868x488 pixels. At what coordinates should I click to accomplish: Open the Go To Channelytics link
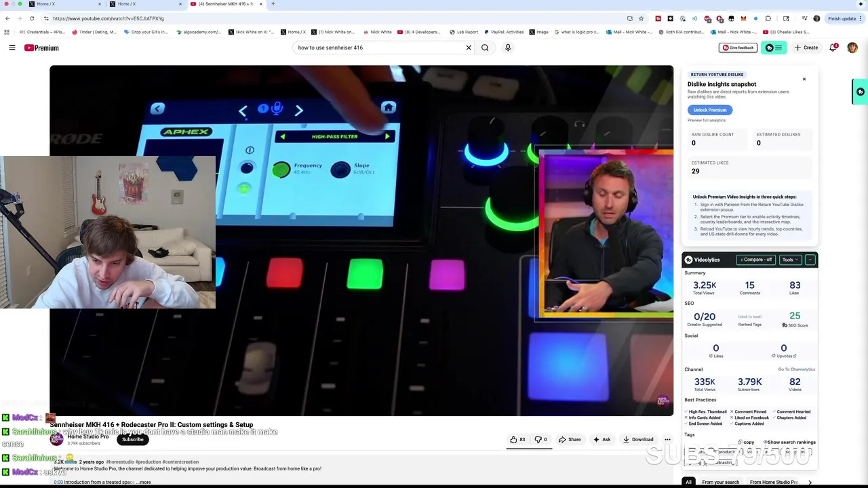click(796, 369)
